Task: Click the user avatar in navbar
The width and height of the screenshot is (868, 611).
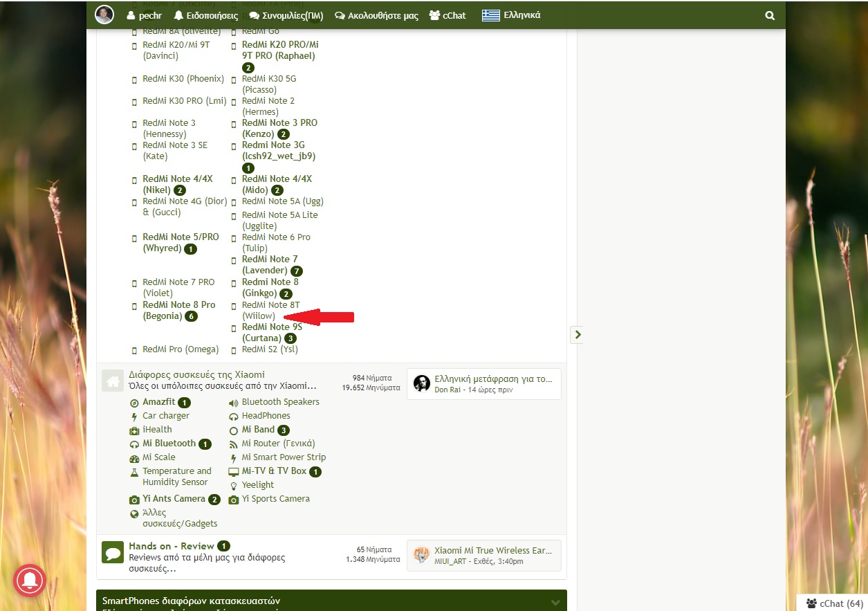Action: [x=104, y=15]
